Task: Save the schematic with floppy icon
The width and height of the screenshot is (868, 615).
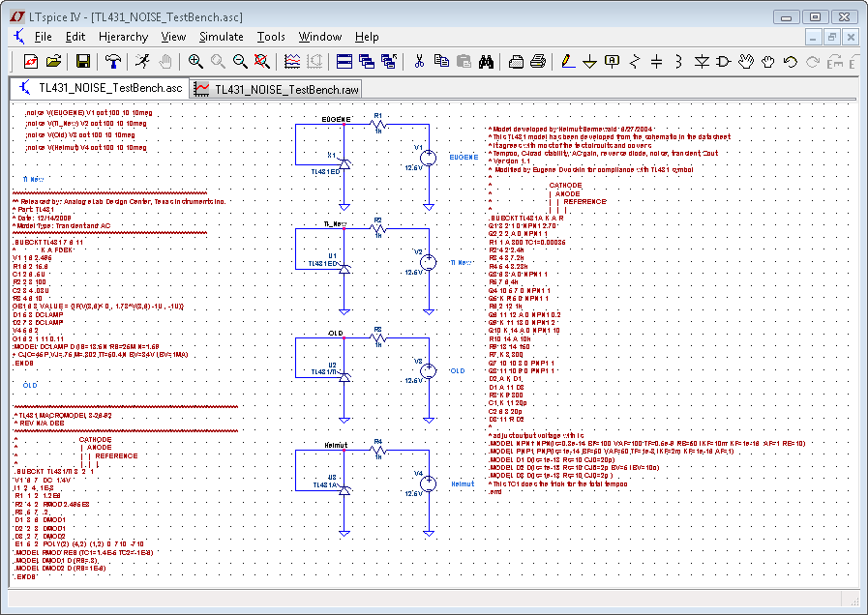Action: pyautogui.click(x=83, y=61)
